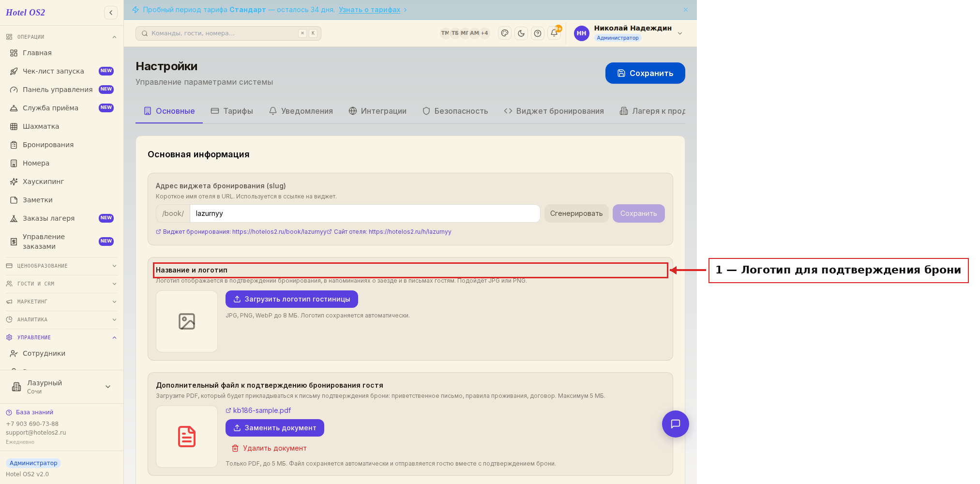The height and width of the screenshot is (484, 980).
Task: Open the hotel site URL link
Action: pyautogui.click(x=389, y=232)
